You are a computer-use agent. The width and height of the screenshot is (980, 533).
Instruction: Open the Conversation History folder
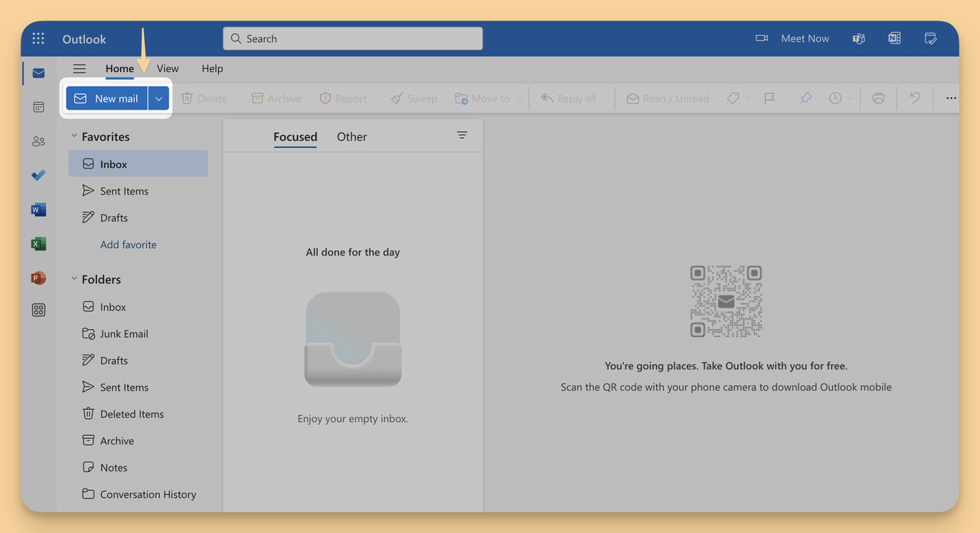[x=138, y=494]
